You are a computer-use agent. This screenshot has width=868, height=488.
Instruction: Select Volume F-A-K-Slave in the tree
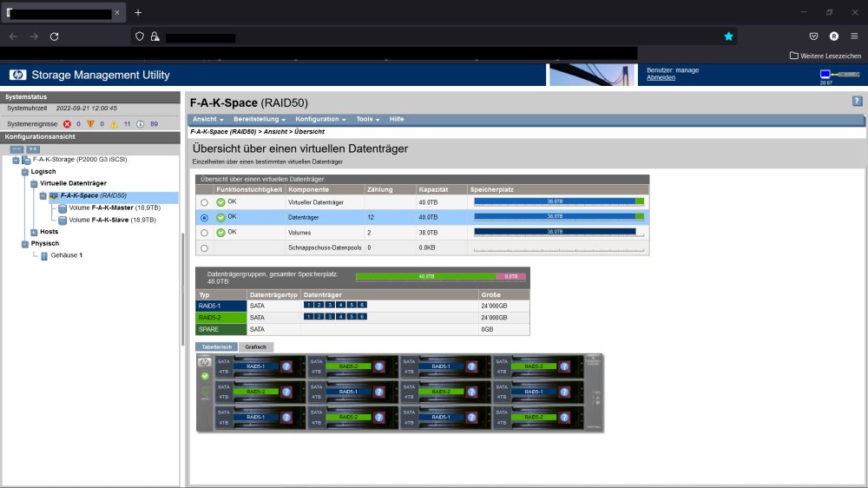[112, 220]
